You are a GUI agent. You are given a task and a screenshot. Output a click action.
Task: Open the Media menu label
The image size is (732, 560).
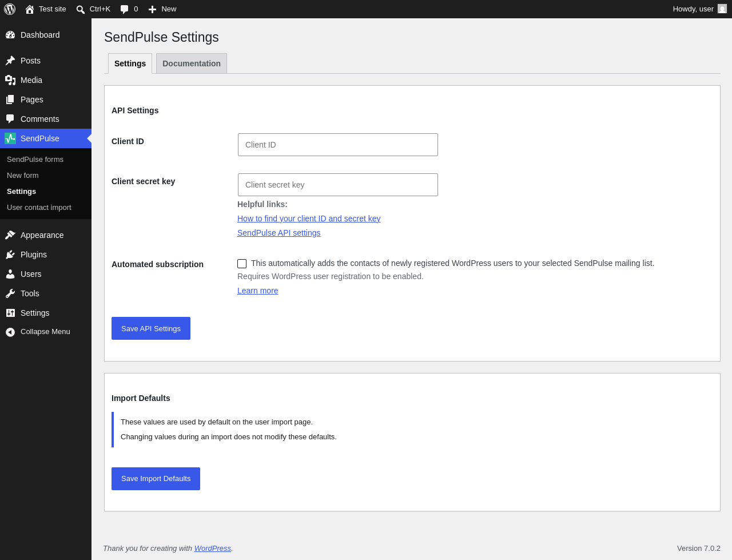point(31,80)
